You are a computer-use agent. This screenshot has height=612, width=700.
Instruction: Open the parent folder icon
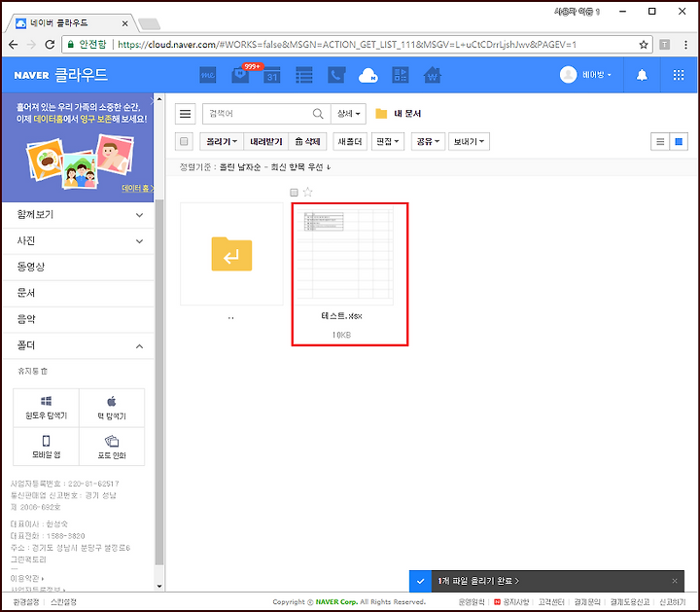click(x=231, y=254)
